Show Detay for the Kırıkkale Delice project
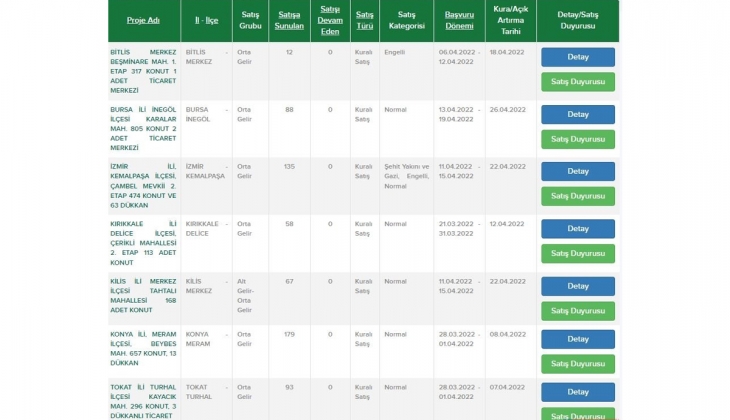This screenshot has width=730, height=420. pyautogui.click(x=577, y=228)
